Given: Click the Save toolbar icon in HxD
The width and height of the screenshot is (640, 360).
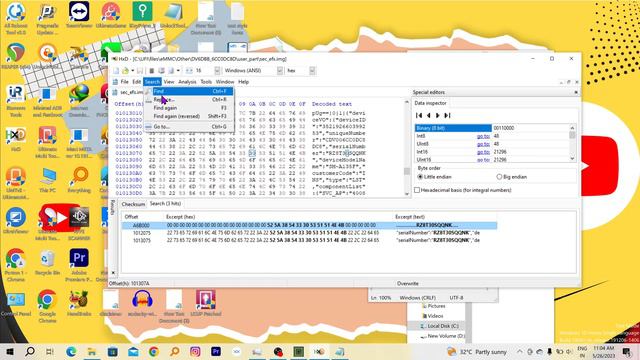Looking at the screenshot, I should tap(140, 71).
